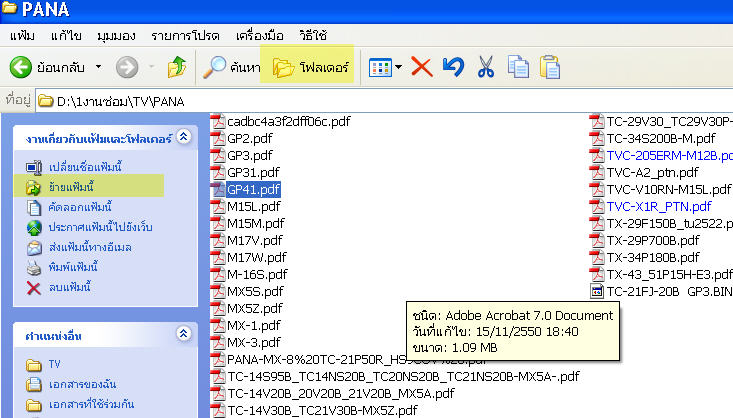The height and width of the screenshot is (418, 733).
Task: Click the Copy pages toolbar icon
Action: point(518,67)
